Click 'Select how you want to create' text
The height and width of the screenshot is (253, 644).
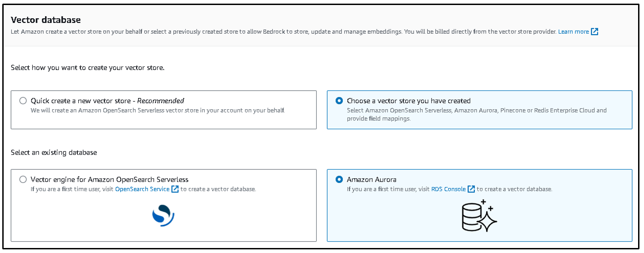(x=87, y=68)
